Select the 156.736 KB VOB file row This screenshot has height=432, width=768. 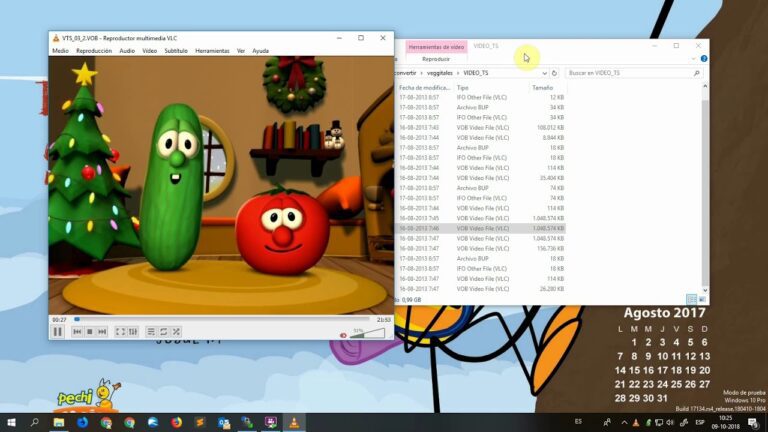point(480,249)
